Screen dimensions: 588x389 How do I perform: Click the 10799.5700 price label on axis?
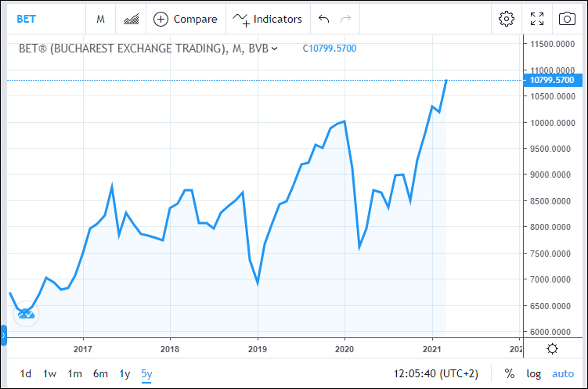point(553,80)
